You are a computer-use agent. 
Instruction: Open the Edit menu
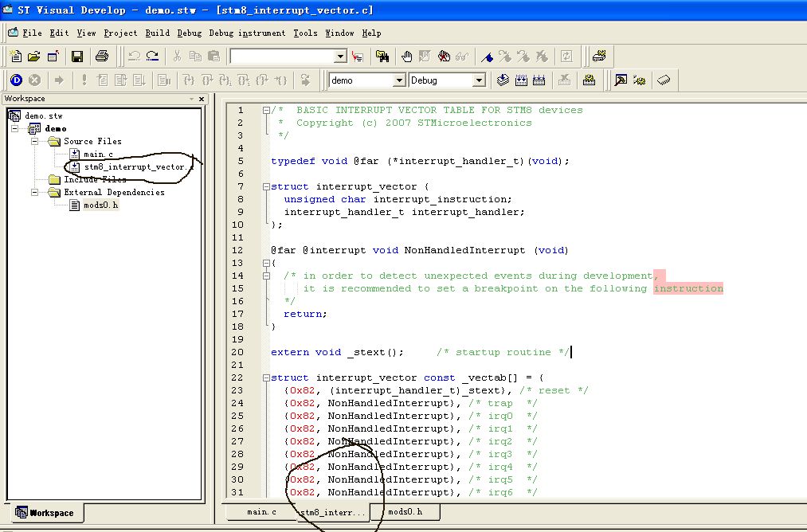tap(59, 33)
